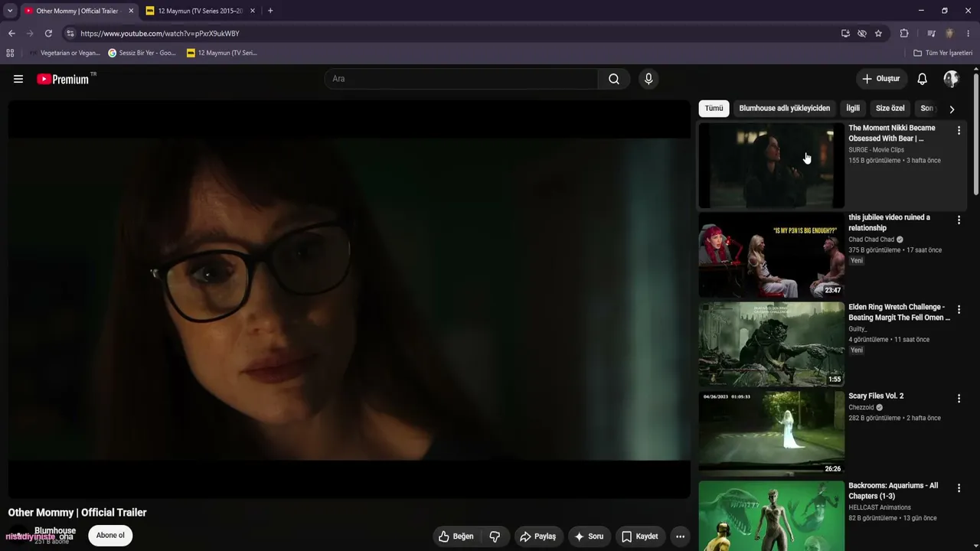Select the Tümü filter chip
Image resolution: width=980 pixels, height=551 pixels.
pyautogui.click(x=714, y=109)
